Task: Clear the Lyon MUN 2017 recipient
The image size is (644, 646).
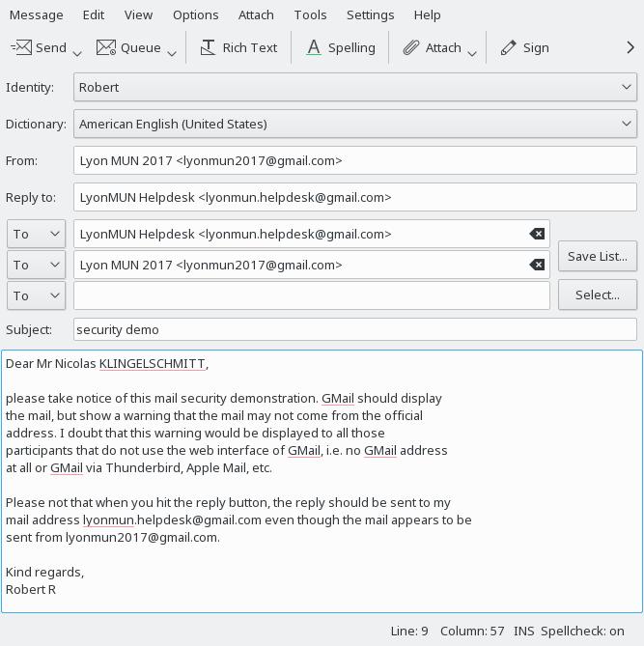Action: [x=537, y=265]
